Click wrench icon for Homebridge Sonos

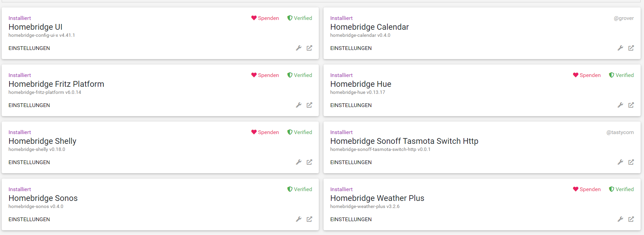pyautogui.click(x=299, y=219)
